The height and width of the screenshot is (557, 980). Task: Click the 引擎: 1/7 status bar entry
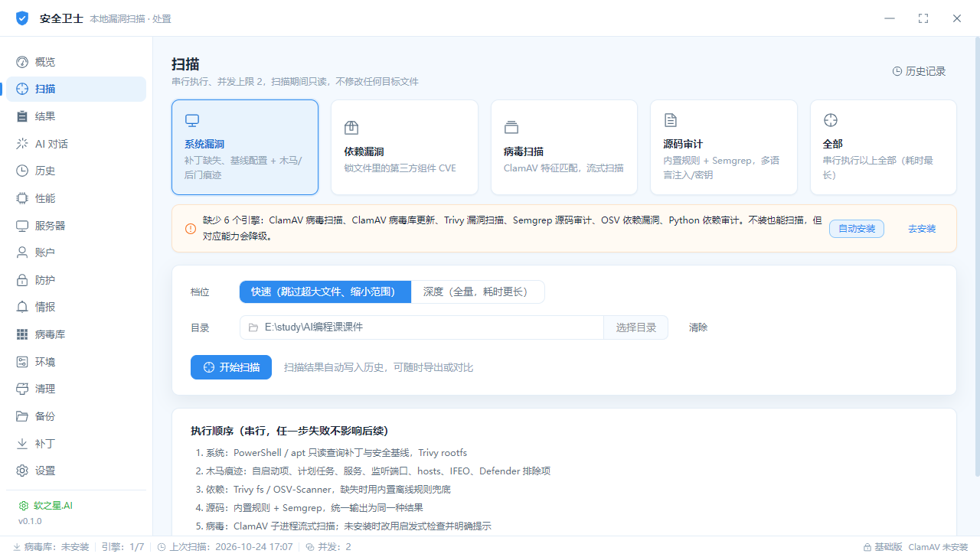[x=123, y=547]
